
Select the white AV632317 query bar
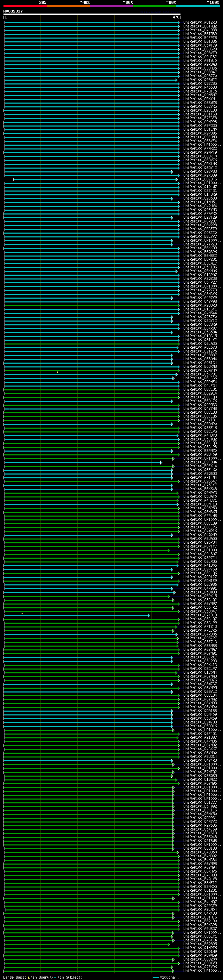pyautogui.click(x=92, y=15)
